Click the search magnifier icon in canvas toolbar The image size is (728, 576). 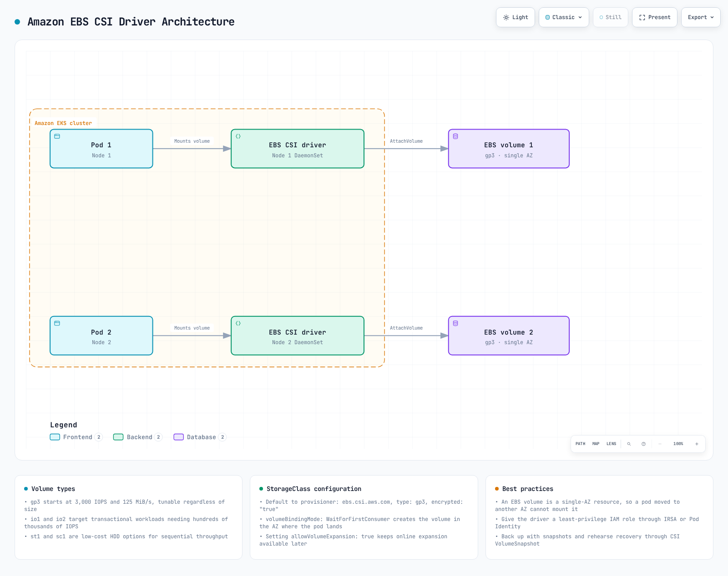click(629, 444)
